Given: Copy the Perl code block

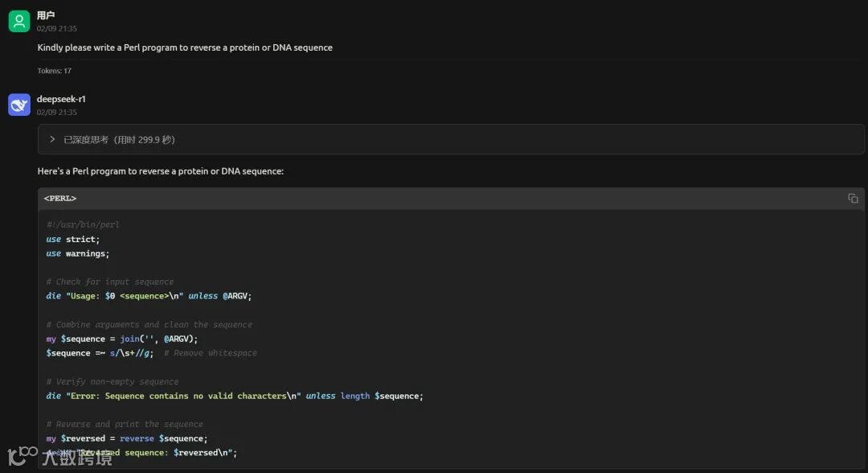Looking at the screenshot, I should [853, 199].
